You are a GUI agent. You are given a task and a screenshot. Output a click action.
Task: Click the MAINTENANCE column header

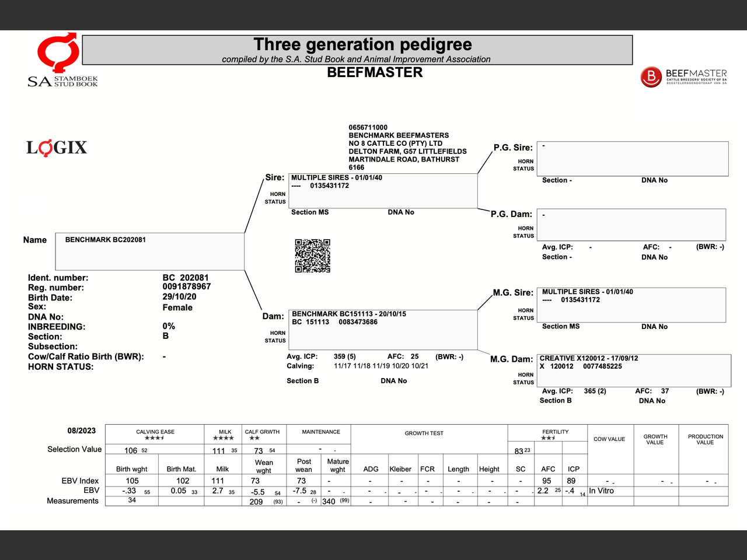click(321, 432)
